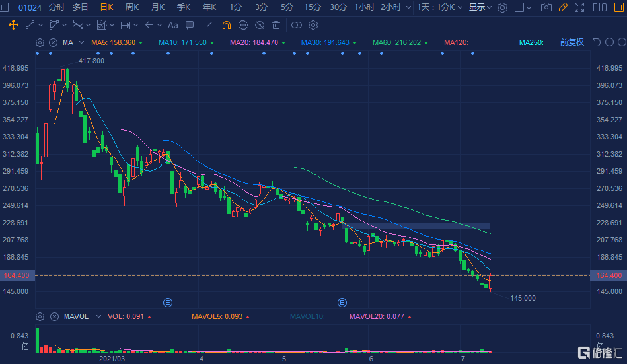Hide all drawings with eye-slash icon
This screenshot has height=364, width=627.
click(x=260, y=25)
